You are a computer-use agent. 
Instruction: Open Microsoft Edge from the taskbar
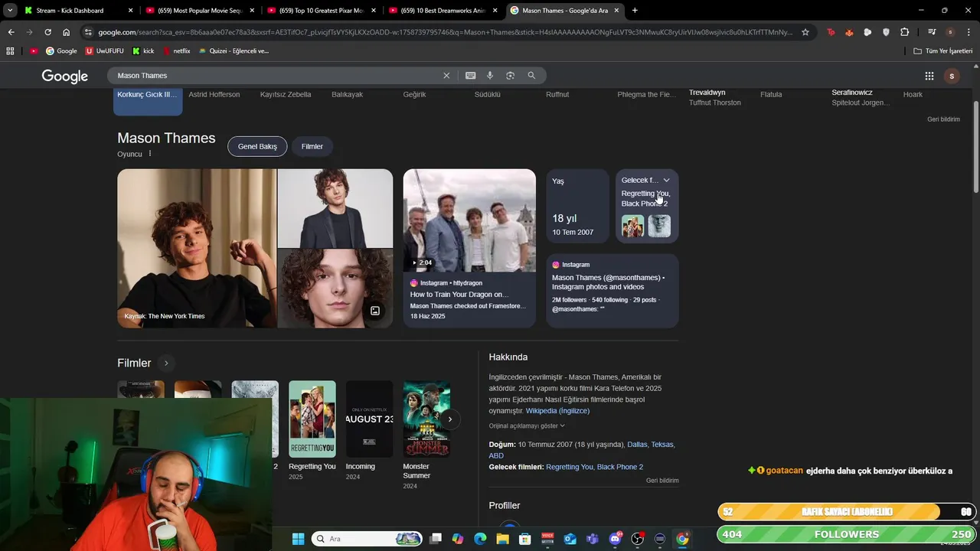point(480,539)
